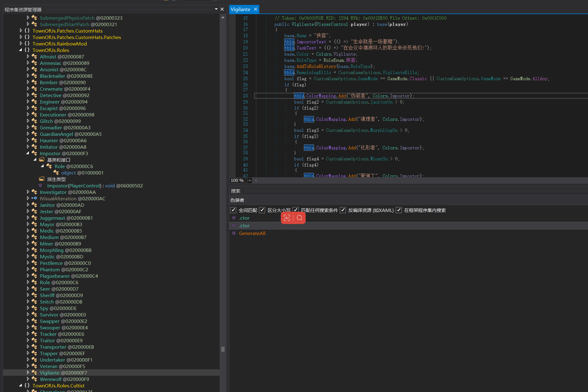Select Undertaker @020000F1 in the tree

point(66,360)
